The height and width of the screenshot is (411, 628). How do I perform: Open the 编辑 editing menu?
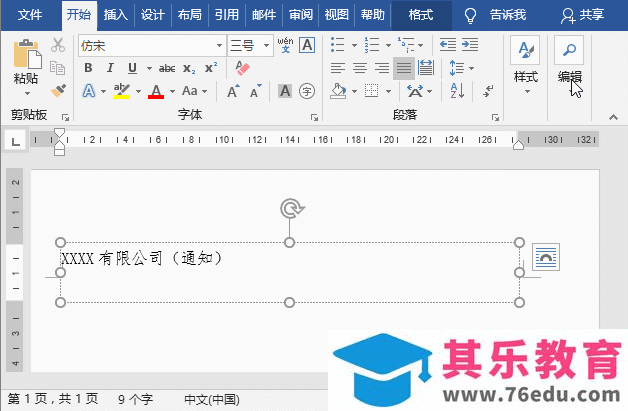(x=569, y=66)
